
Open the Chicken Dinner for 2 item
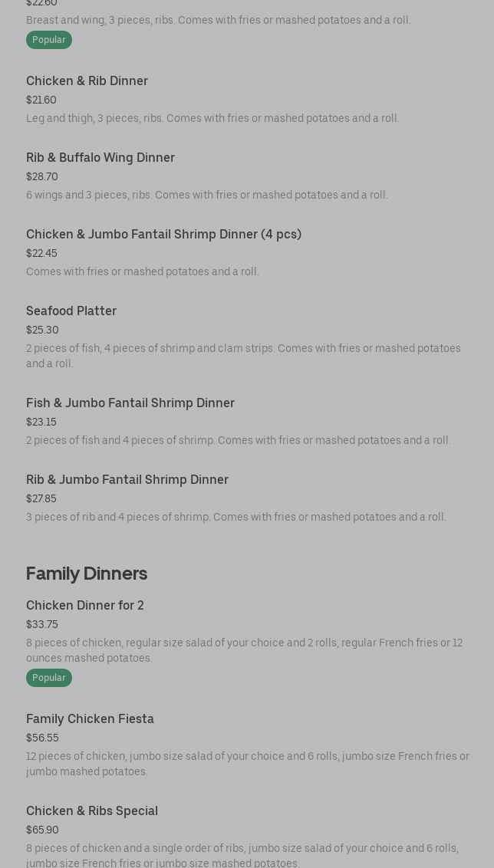tap(85, 606)
